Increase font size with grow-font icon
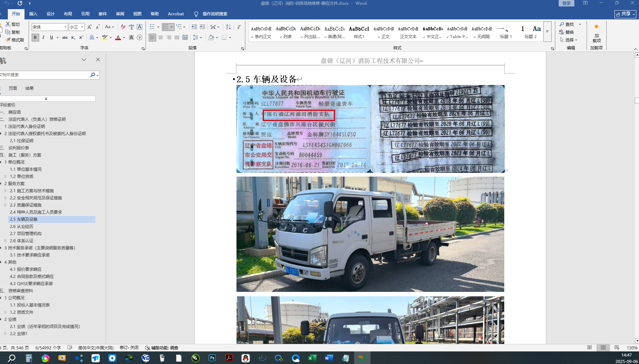The height and width of the screenshot is (364, 639). pyautogui.click(x=89, y=27)
